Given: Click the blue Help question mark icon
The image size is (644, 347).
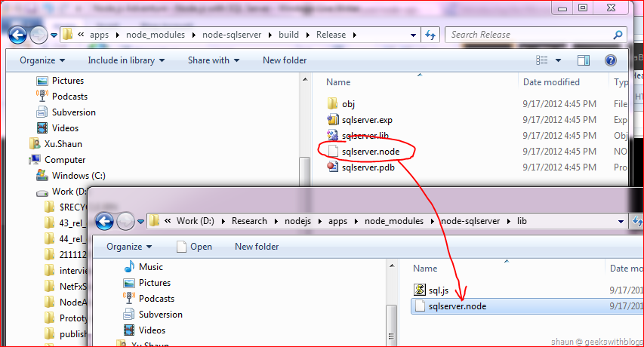Looking at the screenshot, I should pyautogui.click(x=611, y=60).
